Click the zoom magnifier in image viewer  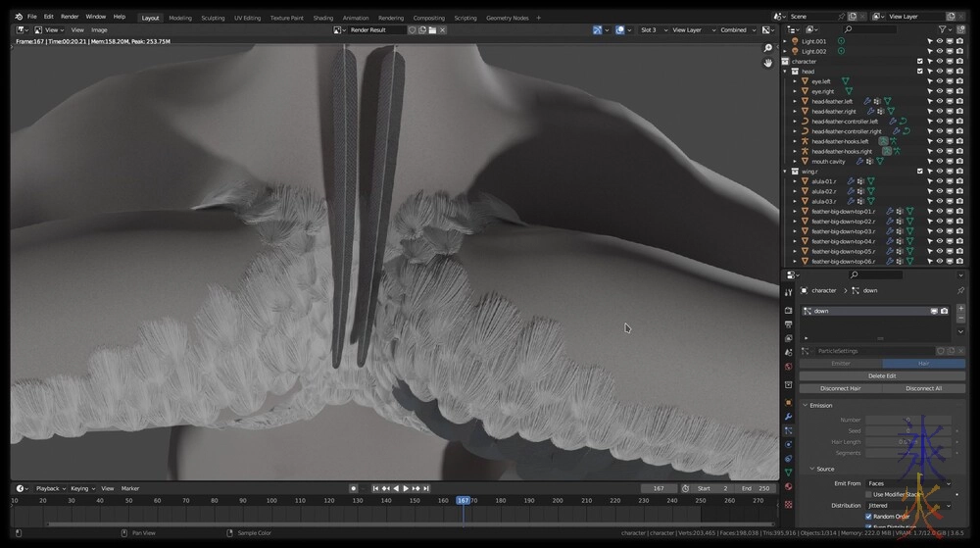point(768,46)
